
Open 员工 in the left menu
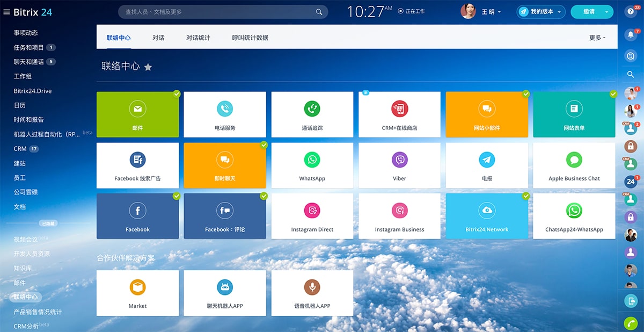tap(19, 178)
